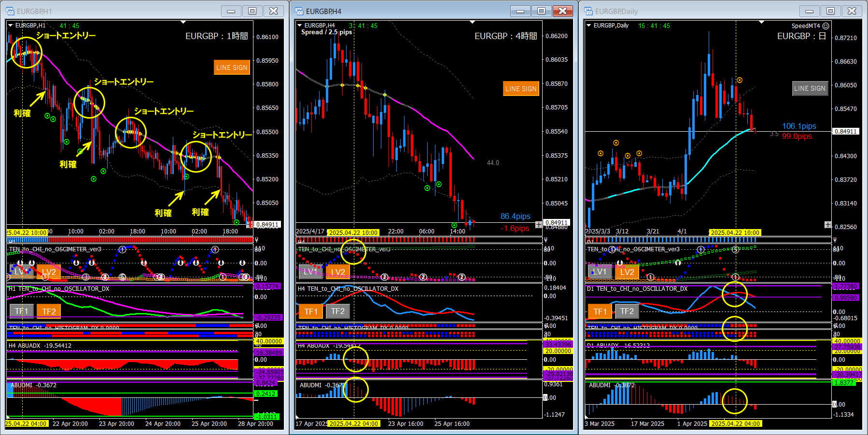Toggle TF2 in the H4 chart
Image resolution: width=868 pixels, height=435 pixels.
click(338, 312)
